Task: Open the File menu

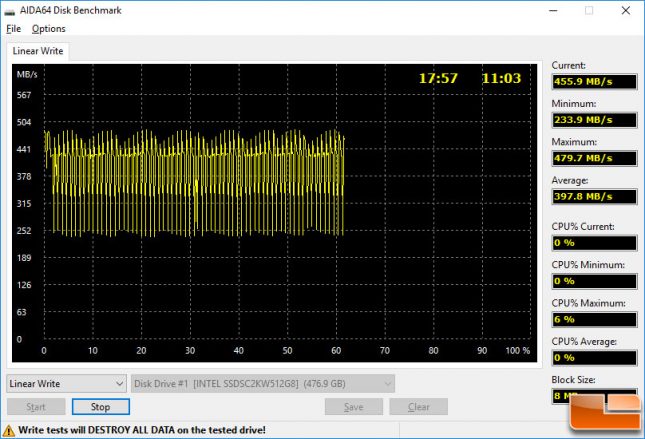Action: tap(14, 29)
